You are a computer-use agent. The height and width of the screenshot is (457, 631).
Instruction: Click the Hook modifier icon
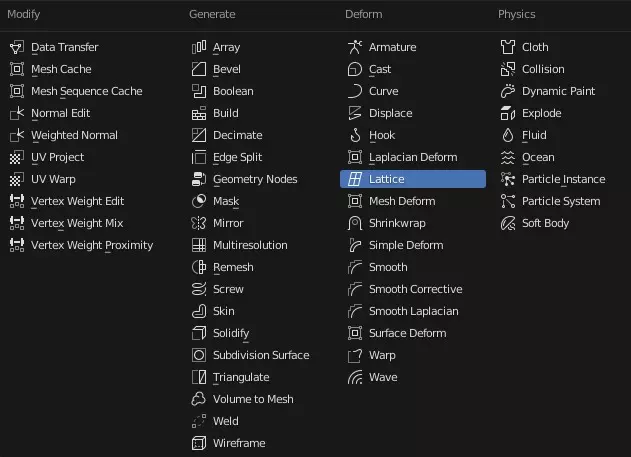(355, 135)
